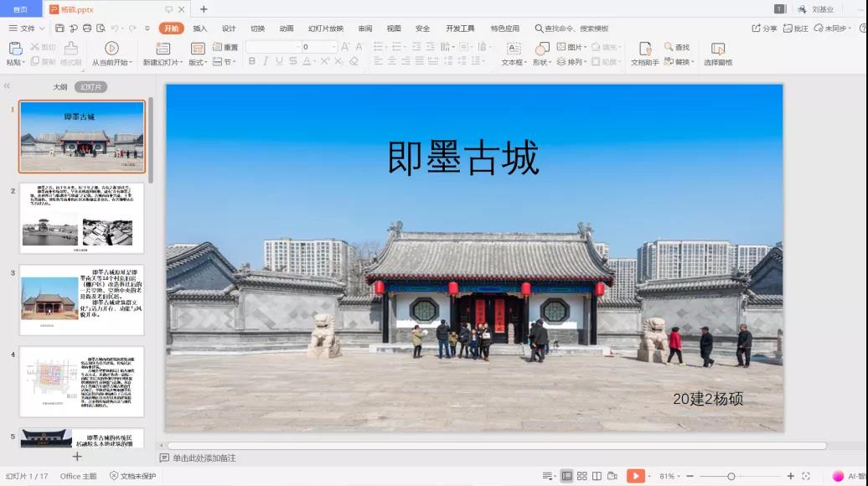868x486 pixels.
Task: Expand the zoom percentage 81% dropdown
Action: [x=670, y=476]
